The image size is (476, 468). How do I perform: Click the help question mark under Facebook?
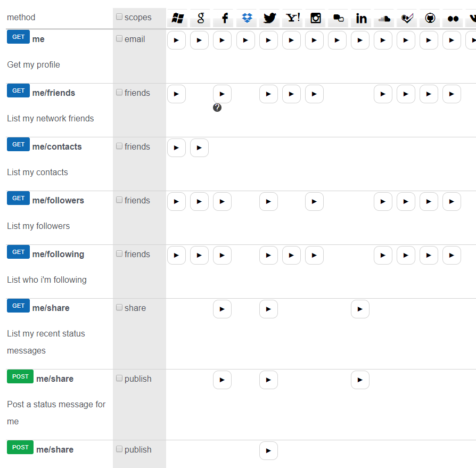pyautogui.click(x=217, y=108)
